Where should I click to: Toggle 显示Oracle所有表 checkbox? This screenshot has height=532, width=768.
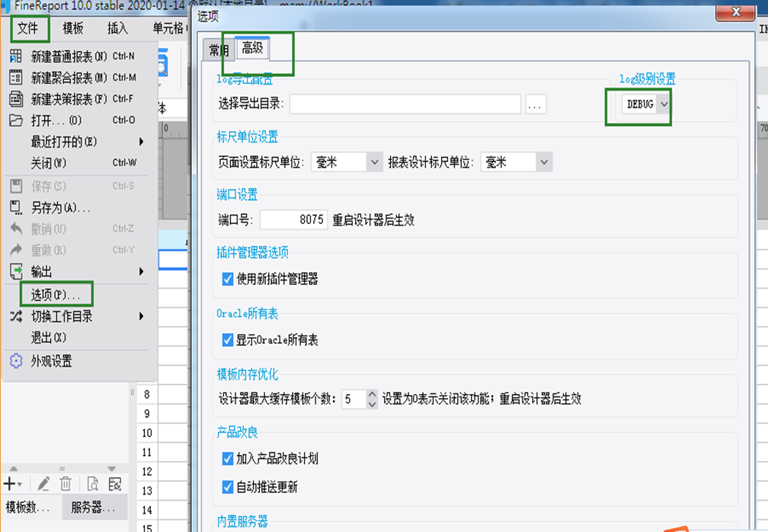[x=227, y=340]
